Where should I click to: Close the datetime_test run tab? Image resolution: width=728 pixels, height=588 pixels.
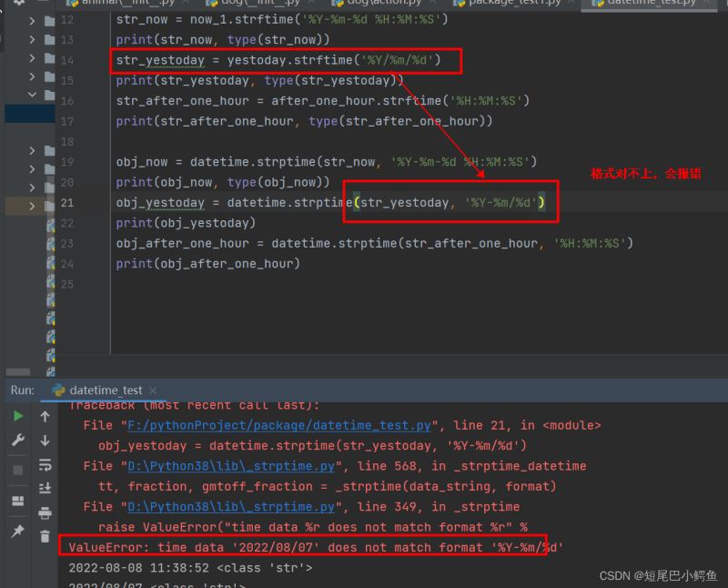pos(153,390)
